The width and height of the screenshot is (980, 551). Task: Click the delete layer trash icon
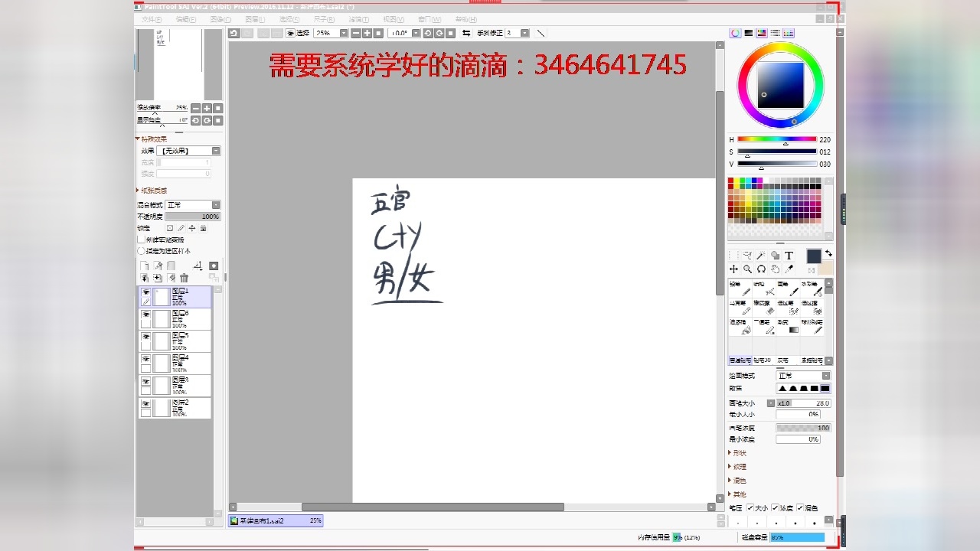pos(184,278)
